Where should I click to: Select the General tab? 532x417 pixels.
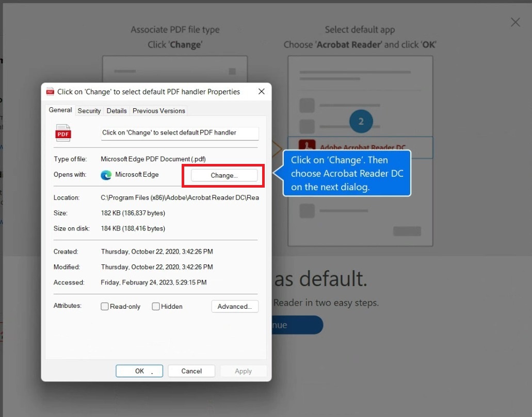[x=60, y=110]
